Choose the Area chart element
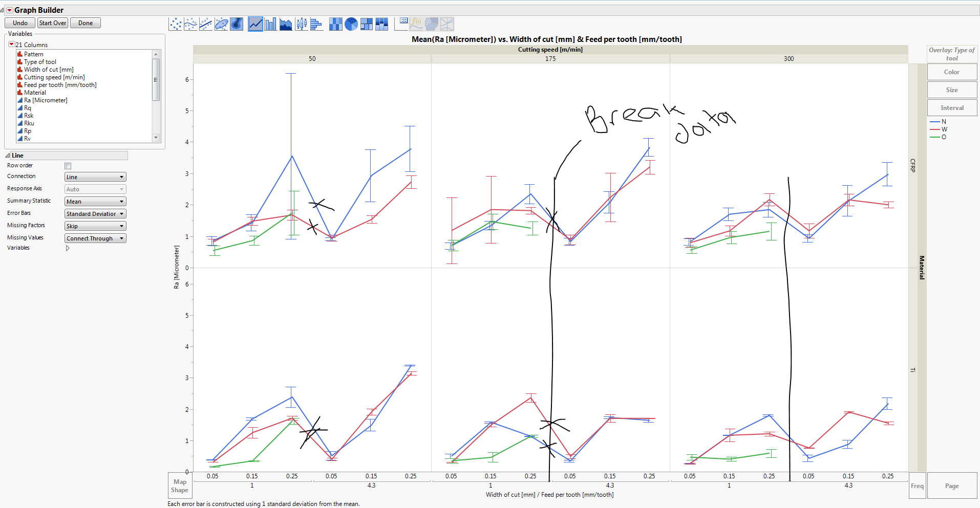The image size is (980, 508). [x=286, y=24]
